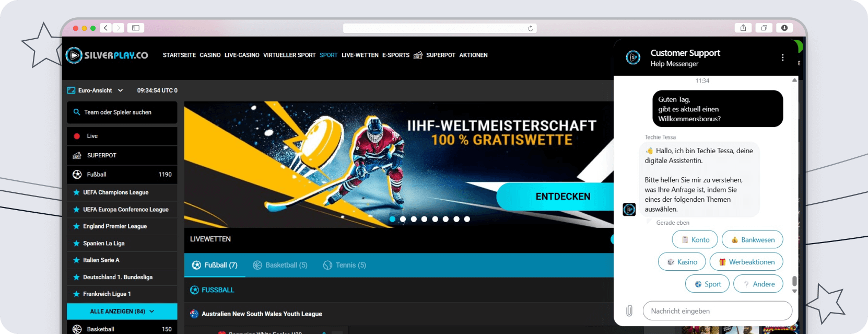Choose Bankwesen topic in chat
This screenshot has height=334, width=868.
click(753, 240)
